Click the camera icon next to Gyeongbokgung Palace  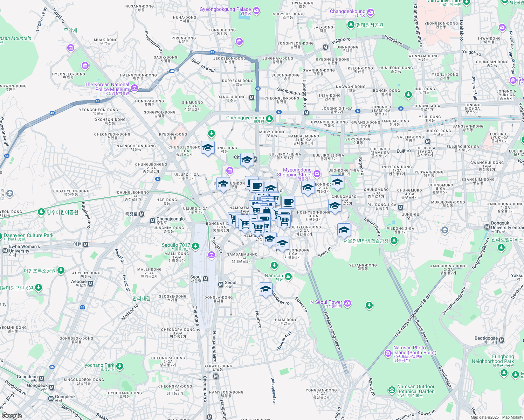(x=256, y=11)
